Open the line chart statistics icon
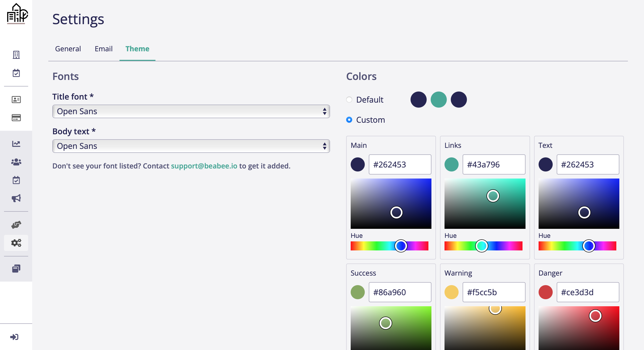 click(16, 144)
